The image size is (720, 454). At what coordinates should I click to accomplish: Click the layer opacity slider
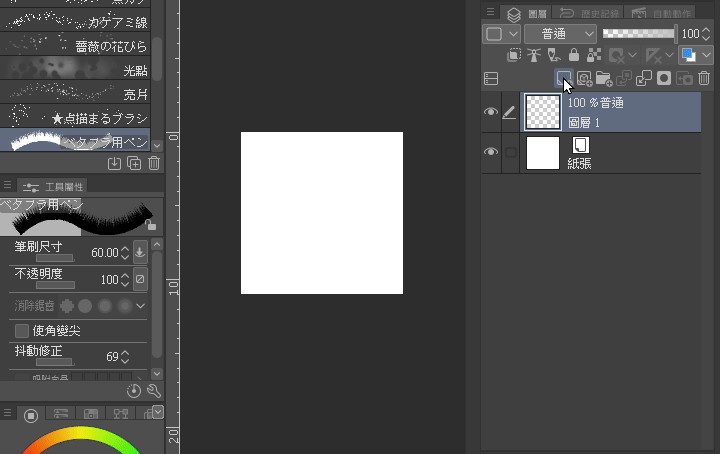coord(639,33)
